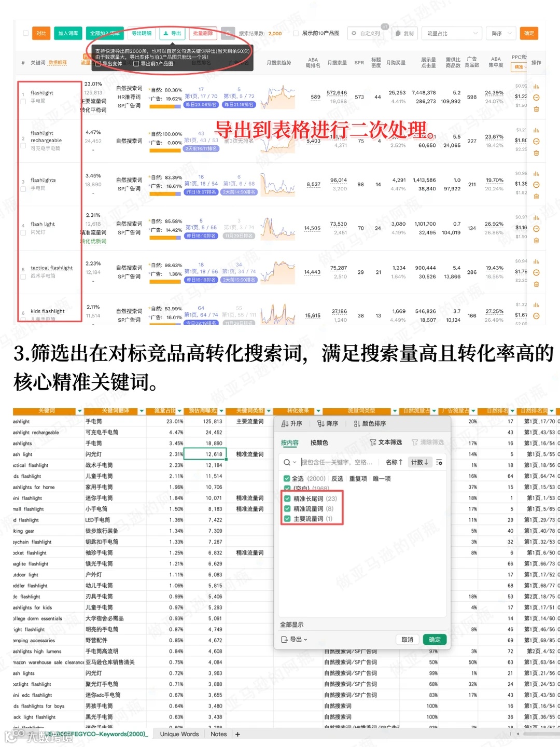The width and height of the screenshot is (560, 747).
Task: Click the 加入词库 button
Action: coord(68,33)
